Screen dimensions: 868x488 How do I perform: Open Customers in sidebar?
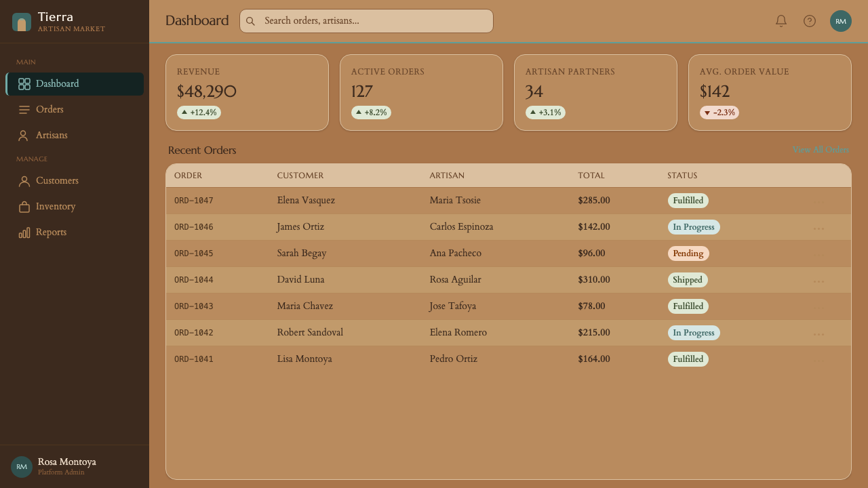coord(75,181)
